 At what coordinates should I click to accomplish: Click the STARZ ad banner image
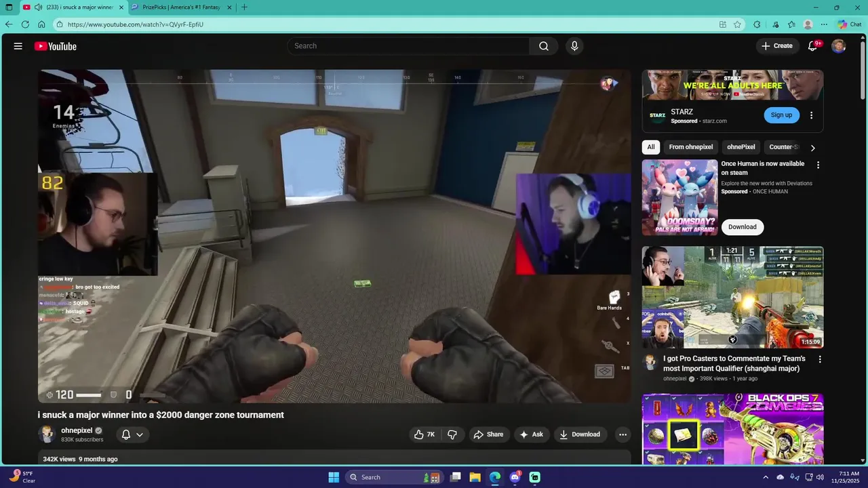point(732,85)
